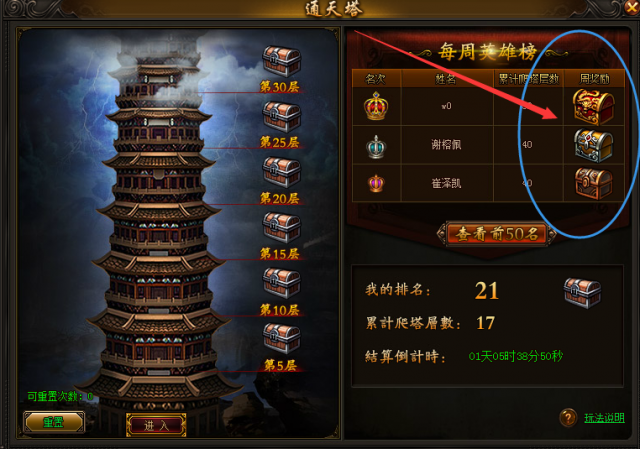
Task: Open the floor 25 treasure chest
Action: [x=281, y=117]
